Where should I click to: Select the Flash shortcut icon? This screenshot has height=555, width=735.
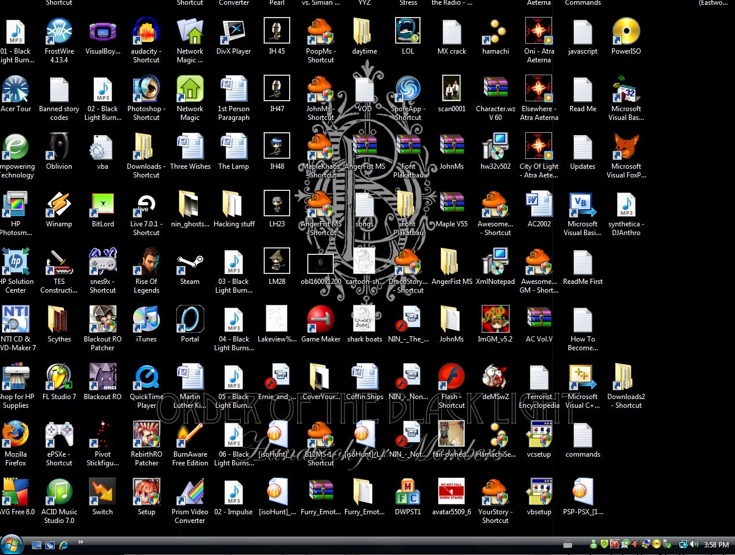(x=451, y=377)
